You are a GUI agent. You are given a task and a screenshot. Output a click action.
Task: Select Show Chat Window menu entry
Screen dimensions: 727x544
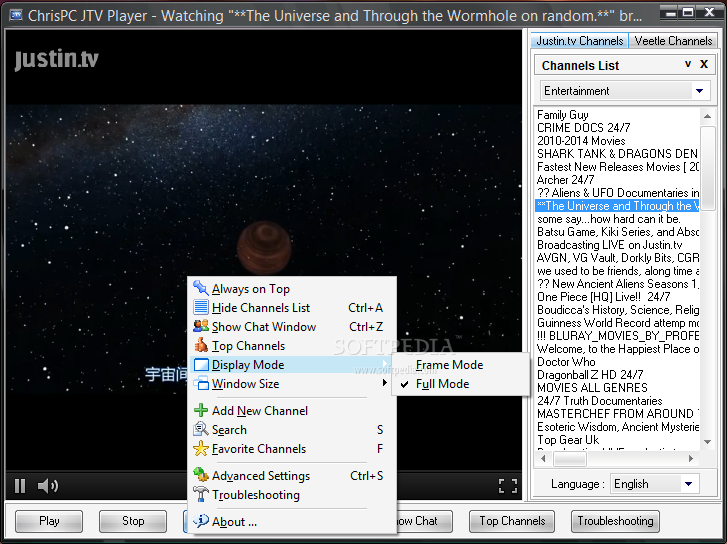point(292,326)
